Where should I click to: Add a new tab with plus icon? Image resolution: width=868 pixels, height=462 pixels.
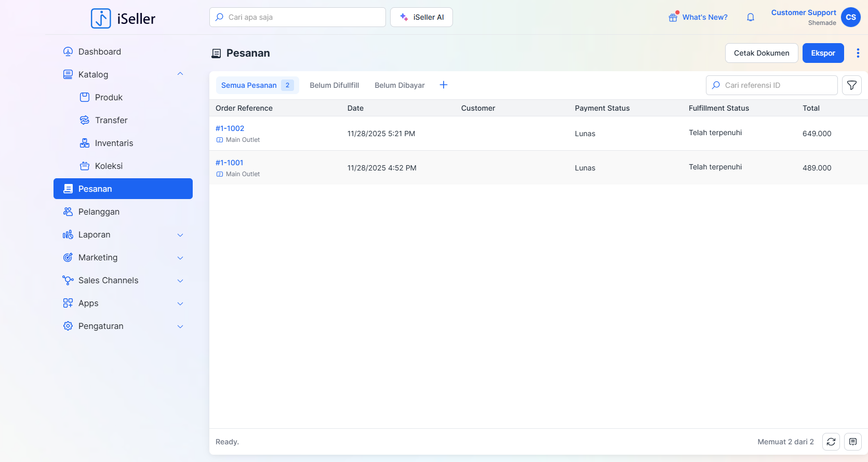[x=443, y=85]
